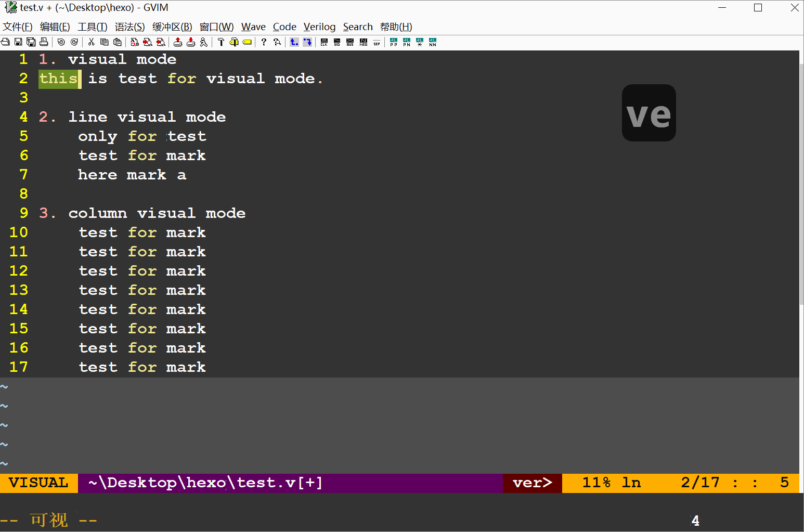The width and height of the screenshot is (804, 532).
Task: Select the blue up-arrow wave tool
Action: point(294,42)
